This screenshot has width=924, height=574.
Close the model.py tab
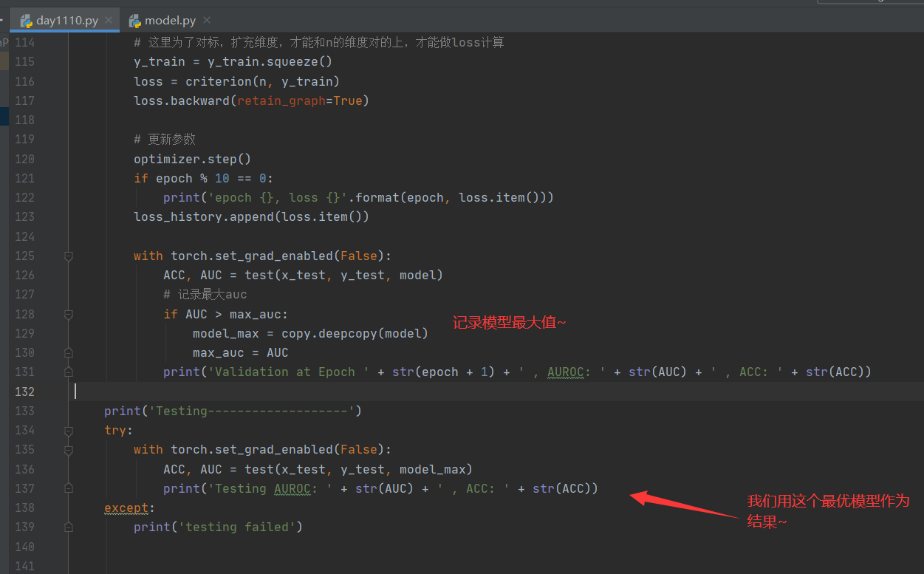coord(206,21)
